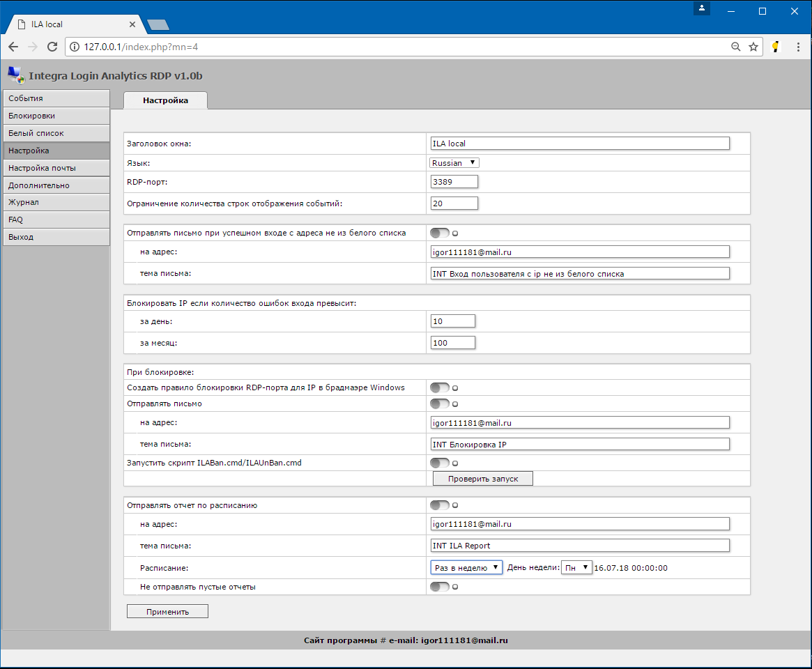This screenshot has width=812, height=669.
Task: Toggle sending mail on successful non-whitelist login
Action: click(440, 233)
